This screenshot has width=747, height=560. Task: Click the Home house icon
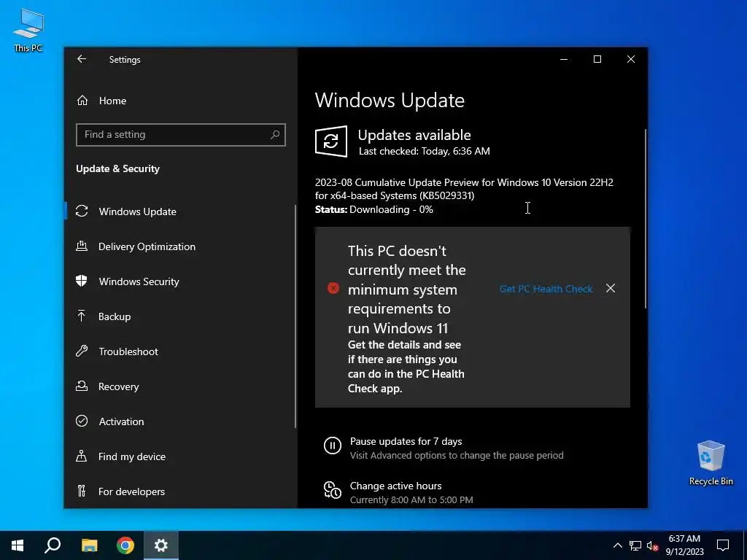point(82,100)
